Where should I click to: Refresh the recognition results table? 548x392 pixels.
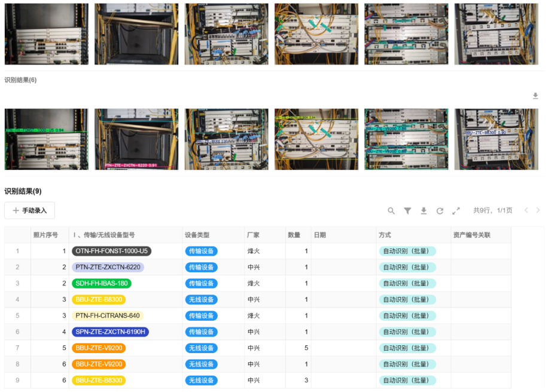tap(440, 211)
